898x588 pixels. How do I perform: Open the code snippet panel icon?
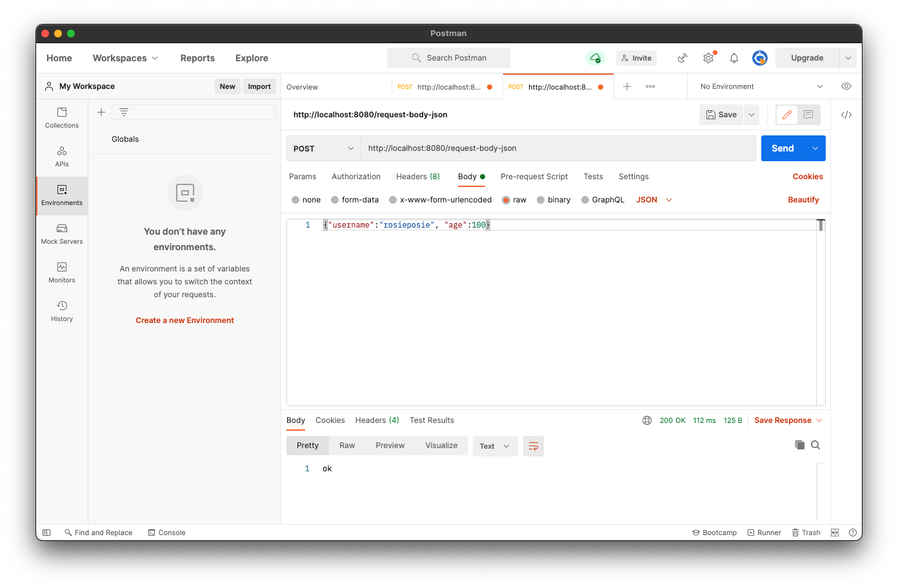pos(846,115)
